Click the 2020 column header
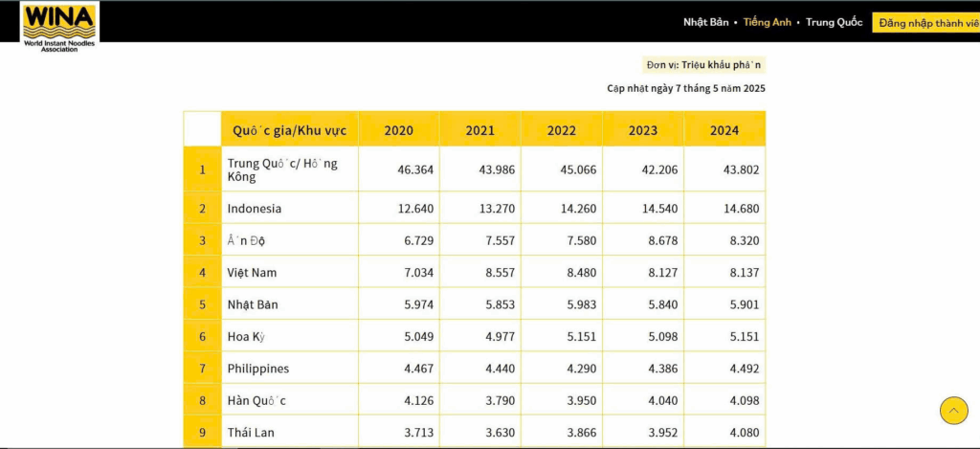 point(399,130)
